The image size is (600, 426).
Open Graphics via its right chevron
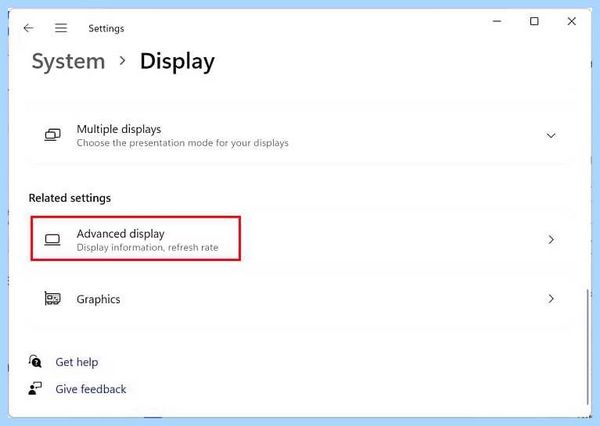(551, 299)
